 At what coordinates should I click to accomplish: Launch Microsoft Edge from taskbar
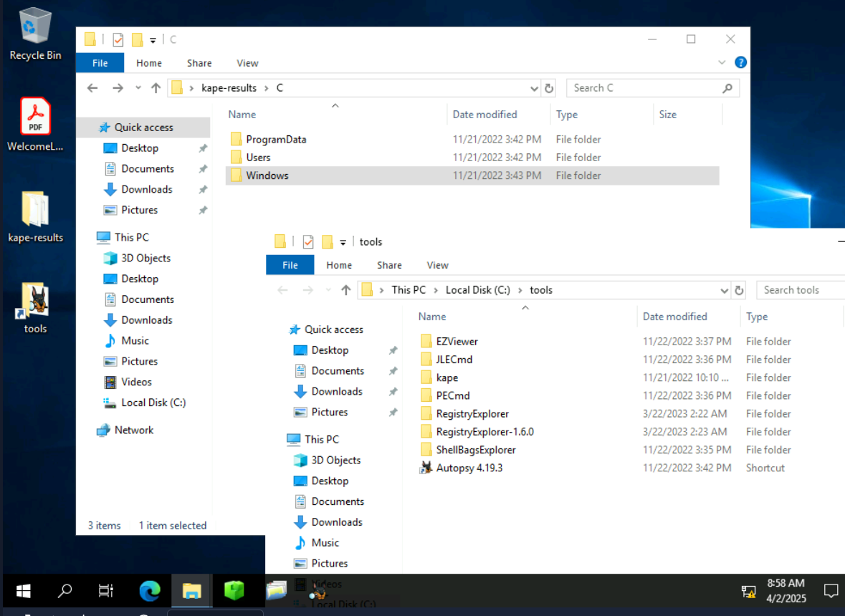(x=150, y=591)
